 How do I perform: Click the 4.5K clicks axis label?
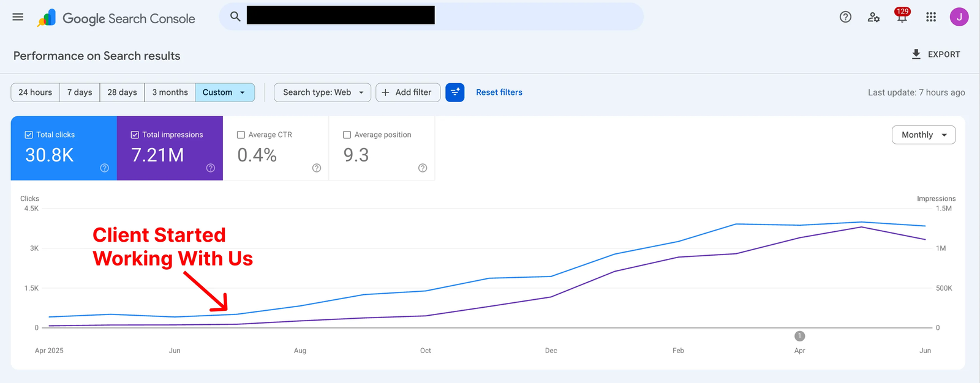tap(31, 209)
